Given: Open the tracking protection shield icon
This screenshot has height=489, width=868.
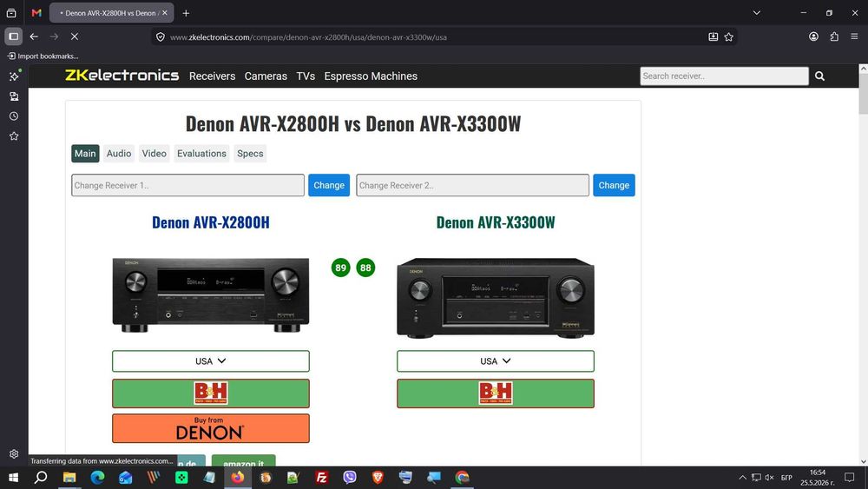Looking at the screenshot, I should [x=160, y=37].
